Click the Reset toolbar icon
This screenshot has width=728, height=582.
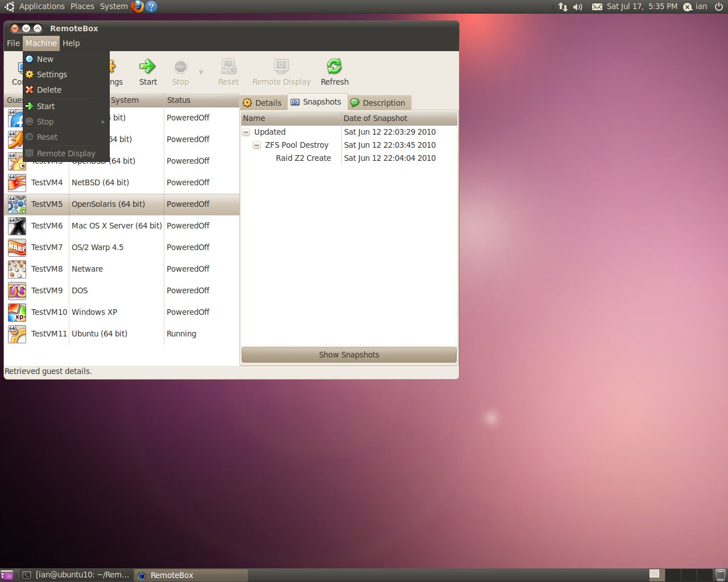[229, 66]
